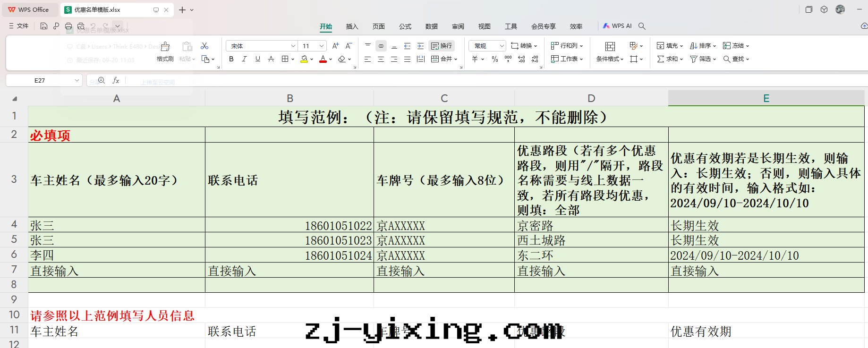Select cell containing 京密路
Image resolution: width=868 pixels, height=348 pixels.
(x=591, y=225)
